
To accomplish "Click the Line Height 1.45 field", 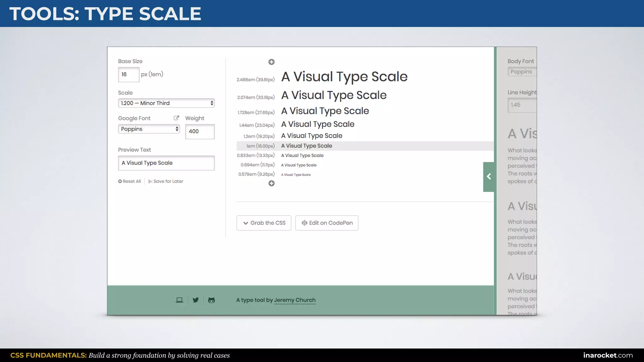I will [522, 105].
